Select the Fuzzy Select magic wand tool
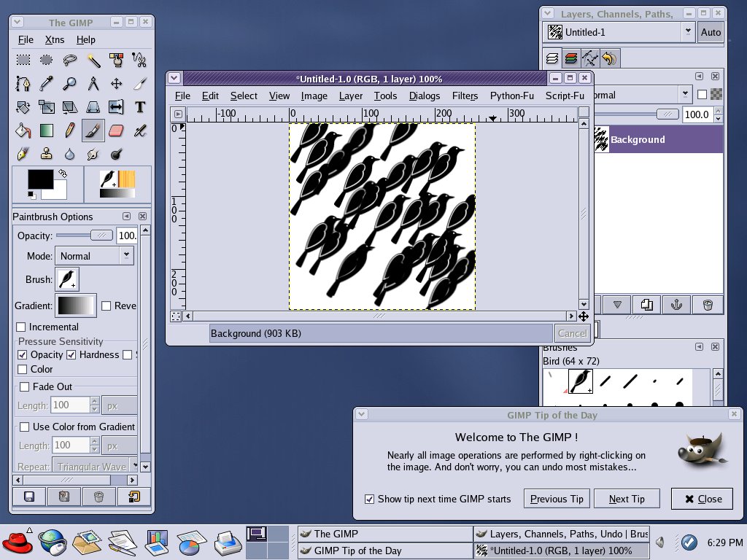Screen dimensions: 747x560 tap(93, 60)
